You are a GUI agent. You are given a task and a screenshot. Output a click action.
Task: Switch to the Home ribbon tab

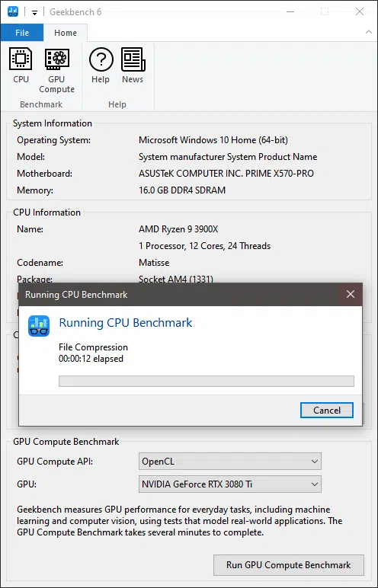point(66,33)
